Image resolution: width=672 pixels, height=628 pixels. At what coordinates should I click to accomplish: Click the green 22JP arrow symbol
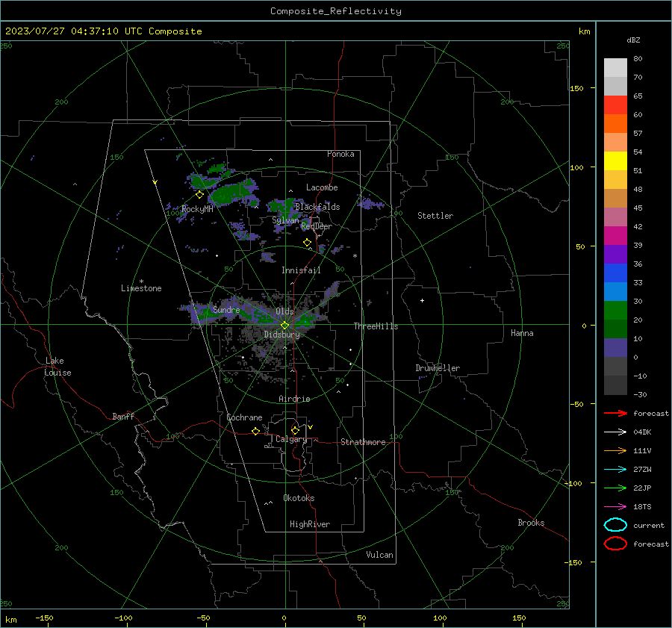click(615, 488)
